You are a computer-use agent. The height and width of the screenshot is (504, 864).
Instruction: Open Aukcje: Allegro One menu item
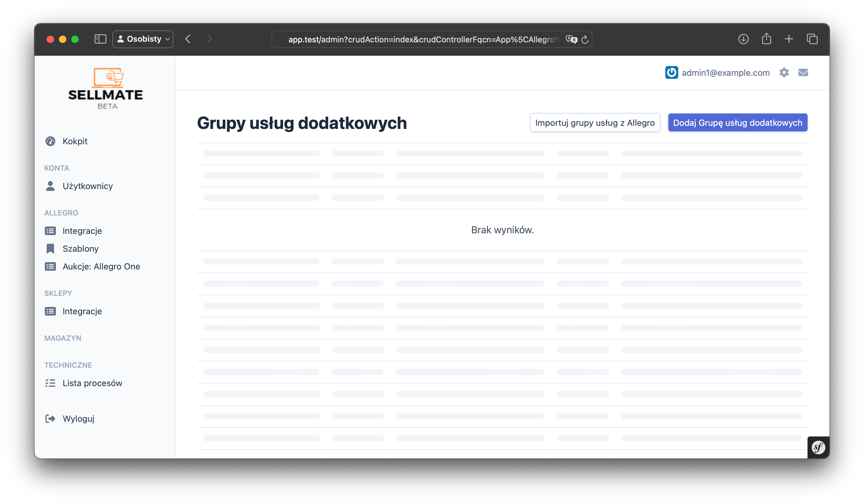[101, 266]
